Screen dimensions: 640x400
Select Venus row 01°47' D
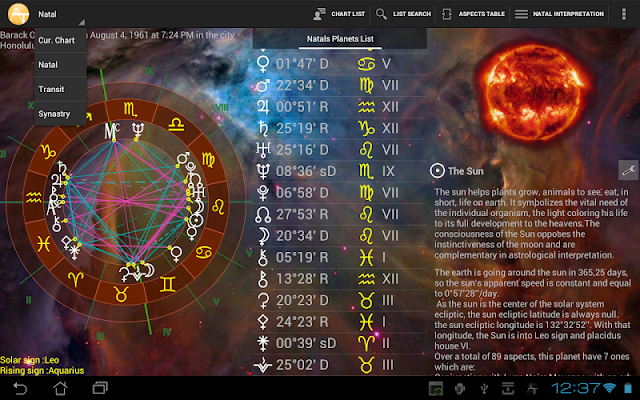point(340,64)
